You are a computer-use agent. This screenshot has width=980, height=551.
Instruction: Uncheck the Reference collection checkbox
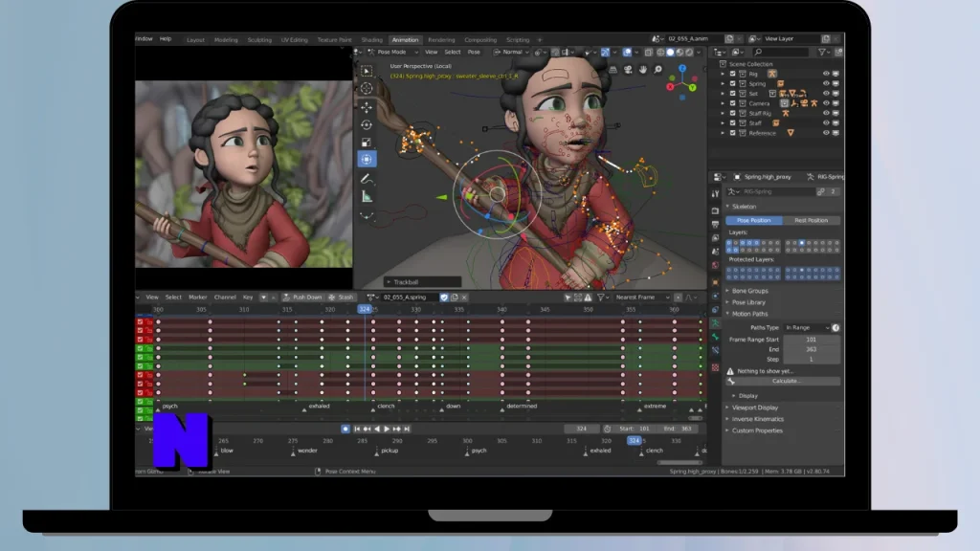click(732, 133)
